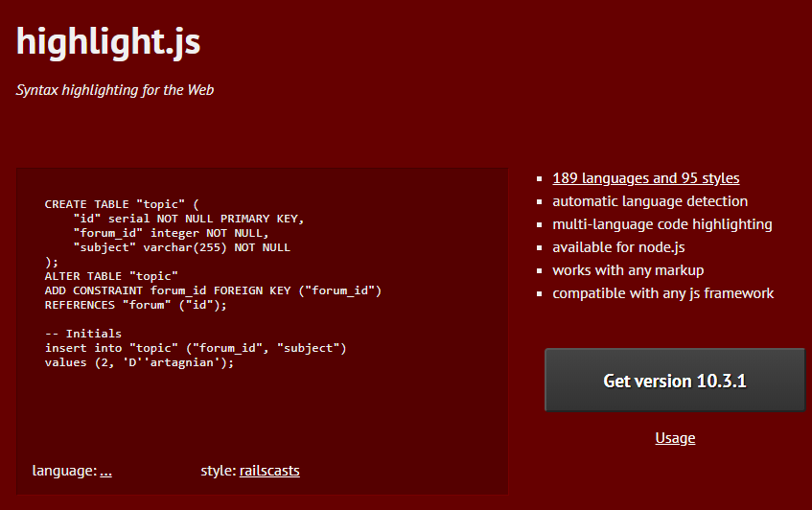Click the multi-language code highlighting bullet item
This screenshot has width=812, height=510.
(661, 224)
